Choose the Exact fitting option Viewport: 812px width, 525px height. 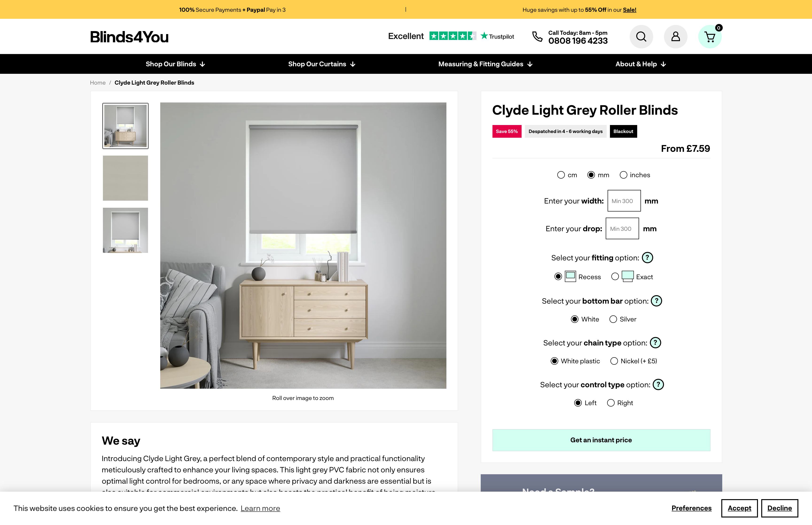point(615,276)
